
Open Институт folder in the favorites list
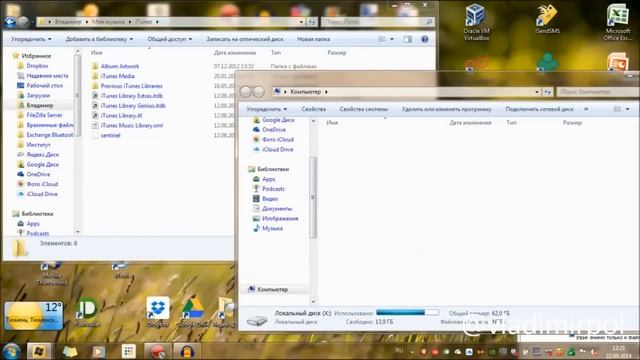[x=38, y=144]
